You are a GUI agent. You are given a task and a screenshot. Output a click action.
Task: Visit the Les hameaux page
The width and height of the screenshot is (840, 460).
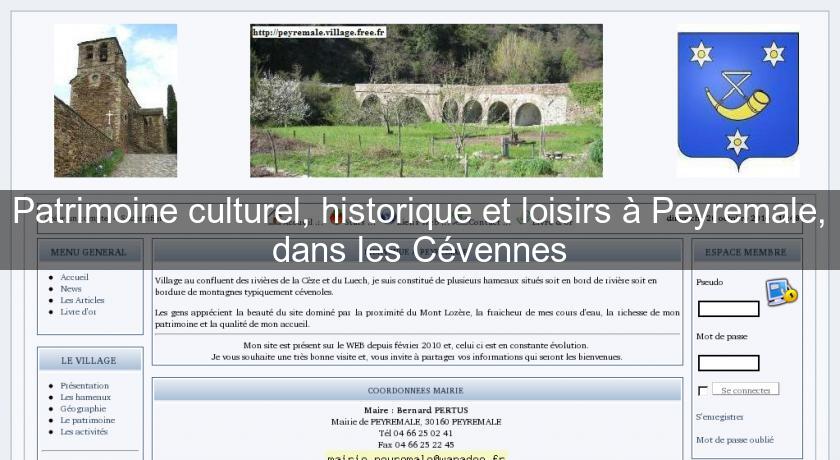click(85, 397)
